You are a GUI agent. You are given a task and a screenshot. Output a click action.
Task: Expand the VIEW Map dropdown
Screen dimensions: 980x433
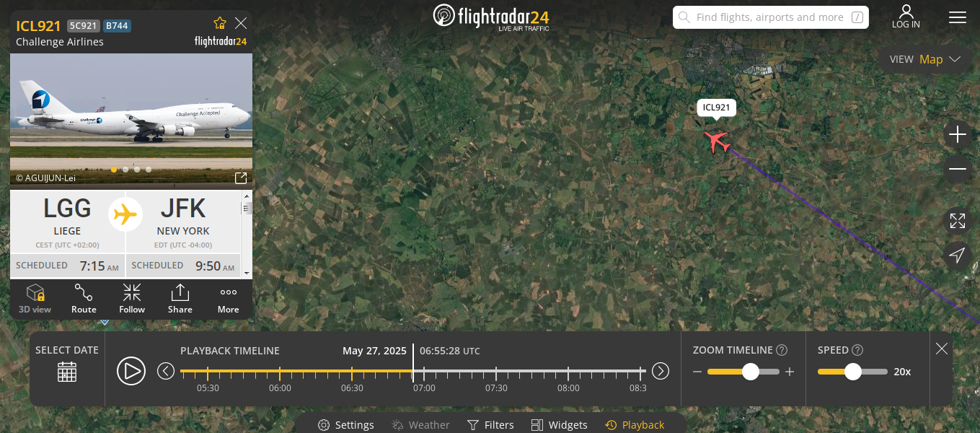pyautogui.click(x=925, y=59)
